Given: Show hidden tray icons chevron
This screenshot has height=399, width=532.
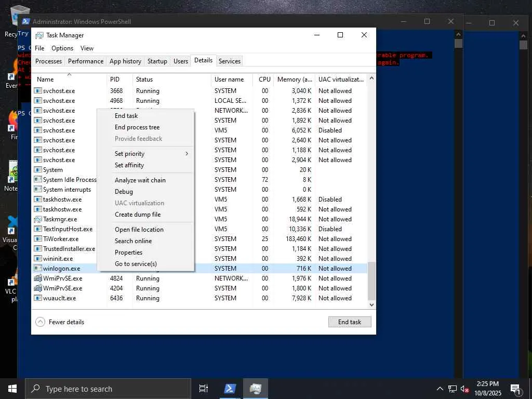Looking at the screenshot, I should (440, 389).
